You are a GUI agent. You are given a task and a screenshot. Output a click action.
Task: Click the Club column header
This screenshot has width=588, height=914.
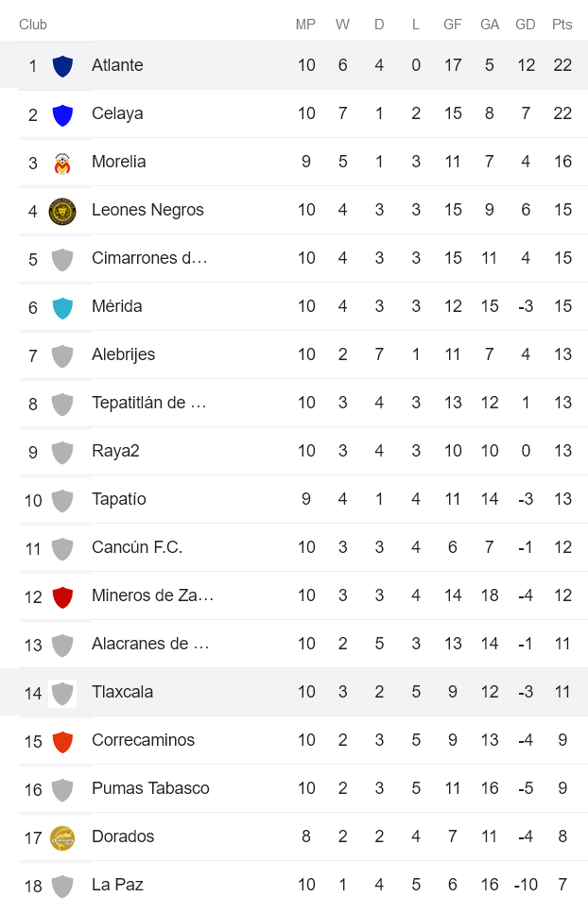click(33, 25)
